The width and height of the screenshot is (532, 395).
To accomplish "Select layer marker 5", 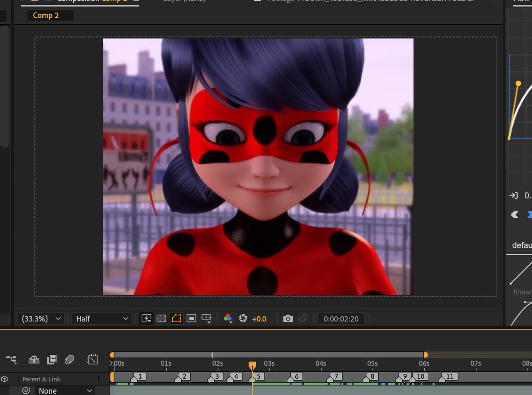I will point(258,376).
